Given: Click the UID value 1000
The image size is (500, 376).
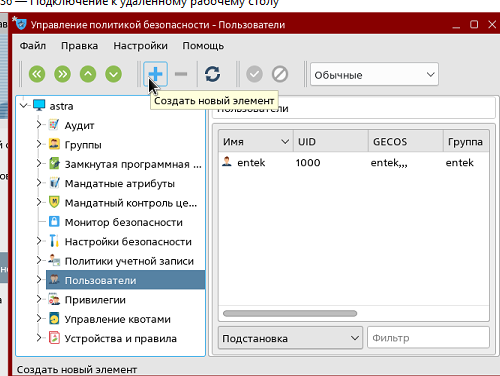Looking at the screenshot, I should pyautogui.click(x=308, y=163).
